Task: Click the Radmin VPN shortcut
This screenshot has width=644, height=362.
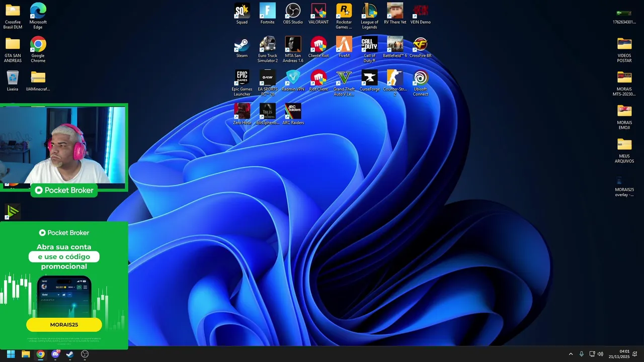Action: point(293,81)
